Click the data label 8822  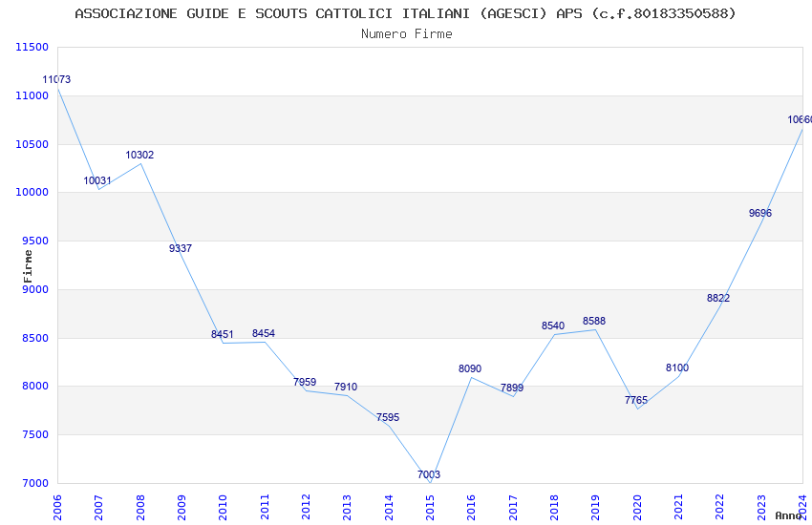click(x=718, y=298)
